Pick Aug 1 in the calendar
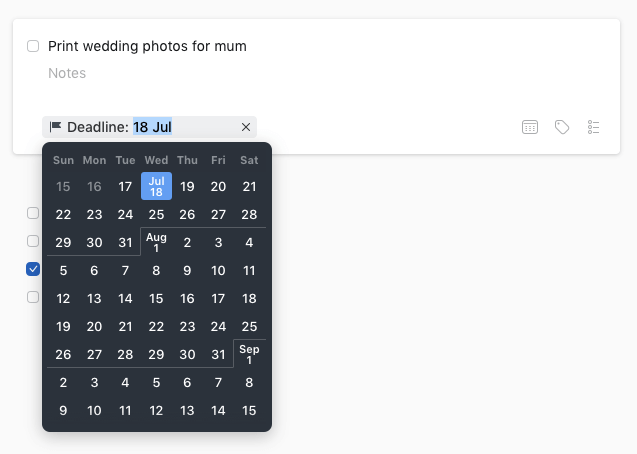Image resolution: width=637 pixels, height=454 pixels. pos(156,242)
